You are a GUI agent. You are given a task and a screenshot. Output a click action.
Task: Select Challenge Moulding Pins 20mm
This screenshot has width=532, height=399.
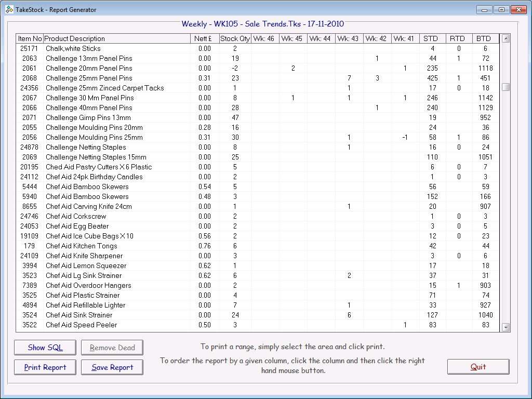(94, 127)
